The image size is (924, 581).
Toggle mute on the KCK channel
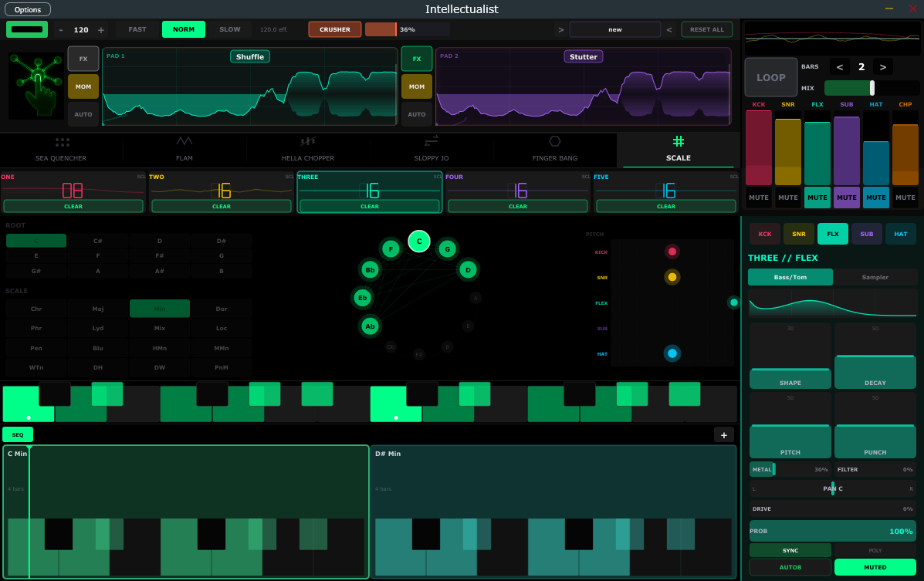tap(758, 198)
